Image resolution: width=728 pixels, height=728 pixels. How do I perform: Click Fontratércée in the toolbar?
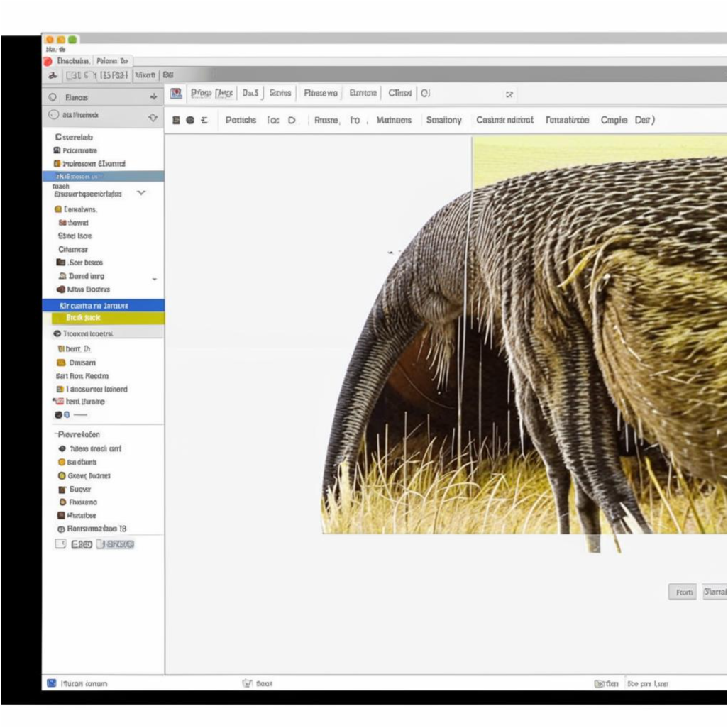pos(567,120)
